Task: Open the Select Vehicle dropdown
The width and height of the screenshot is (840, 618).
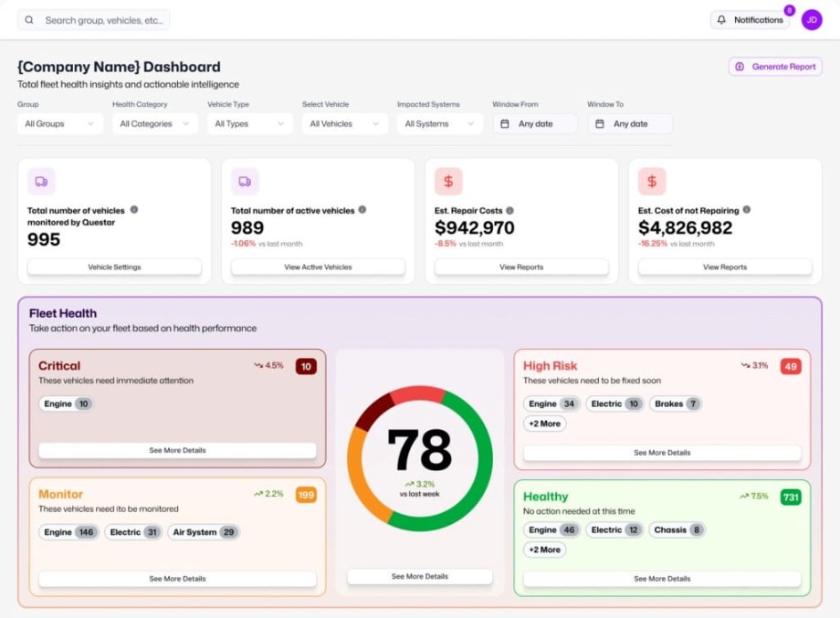Action: (344, 123)
